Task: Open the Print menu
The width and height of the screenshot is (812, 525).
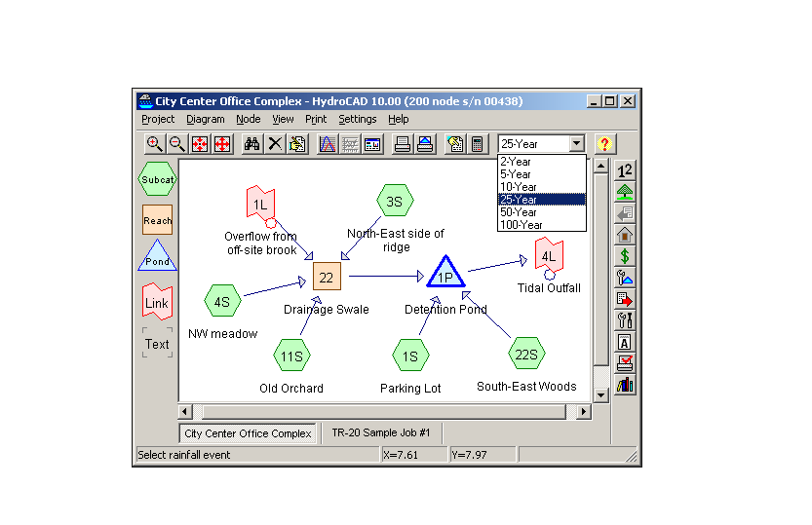Action: (316, 120)
